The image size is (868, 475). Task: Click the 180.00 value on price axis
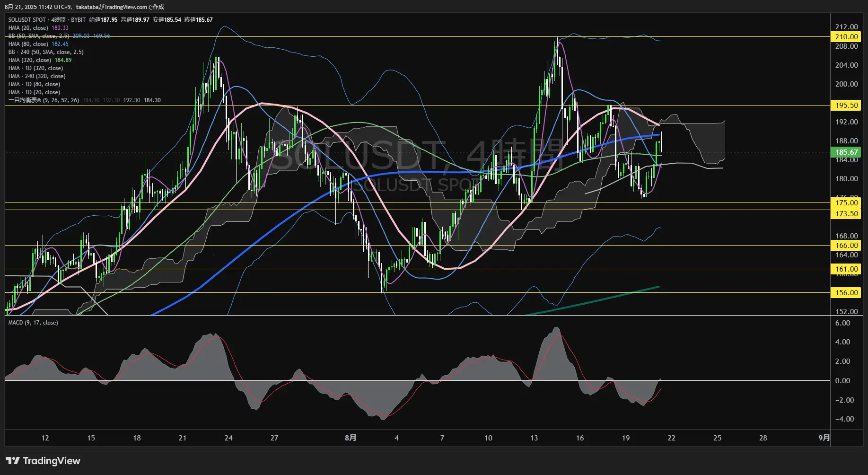click(846, 178)
